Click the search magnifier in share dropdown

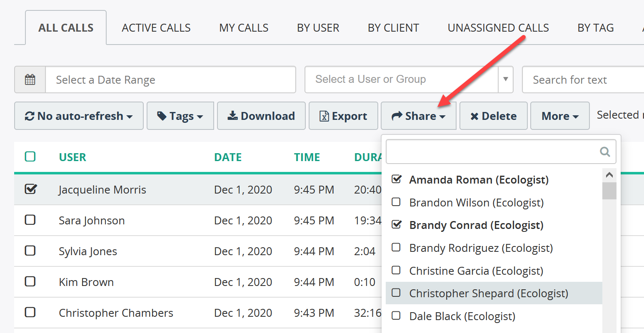605,152
